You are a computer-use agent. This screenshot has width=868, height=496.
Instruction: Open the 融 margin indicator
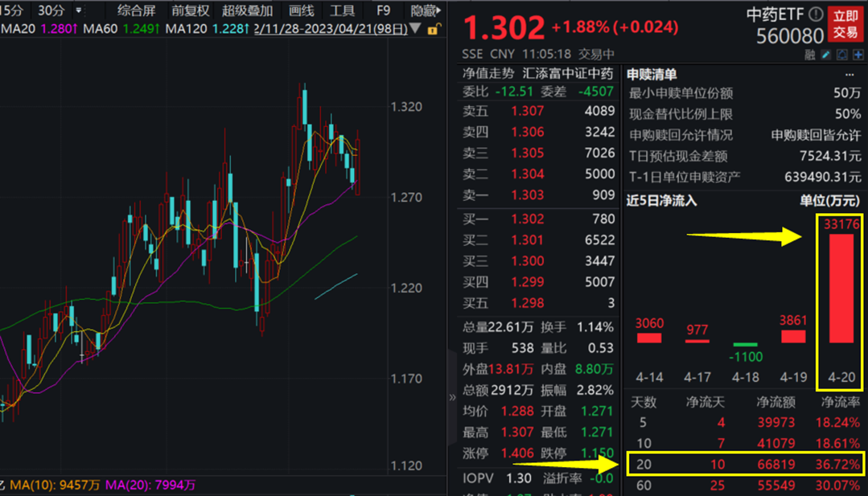point(810,54)
